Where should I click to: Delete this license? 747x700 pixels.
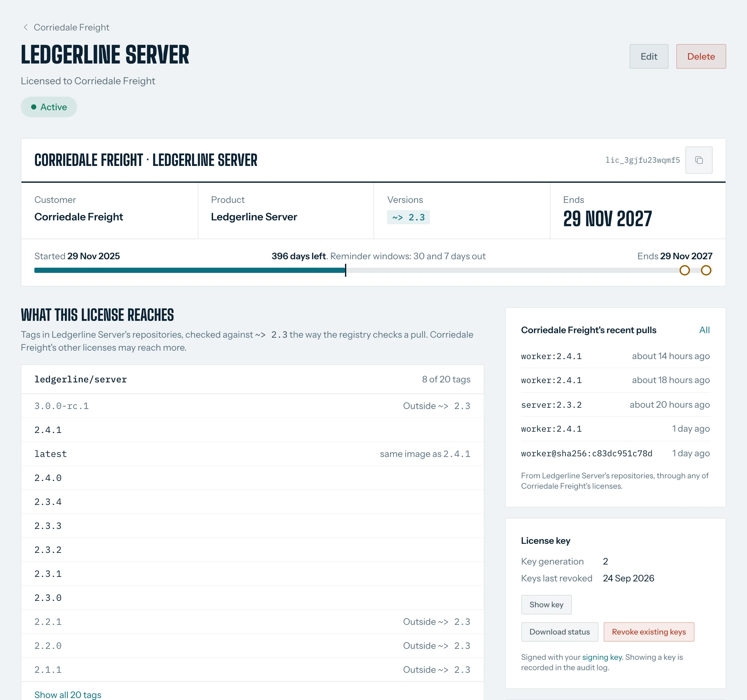pos(701,56)
